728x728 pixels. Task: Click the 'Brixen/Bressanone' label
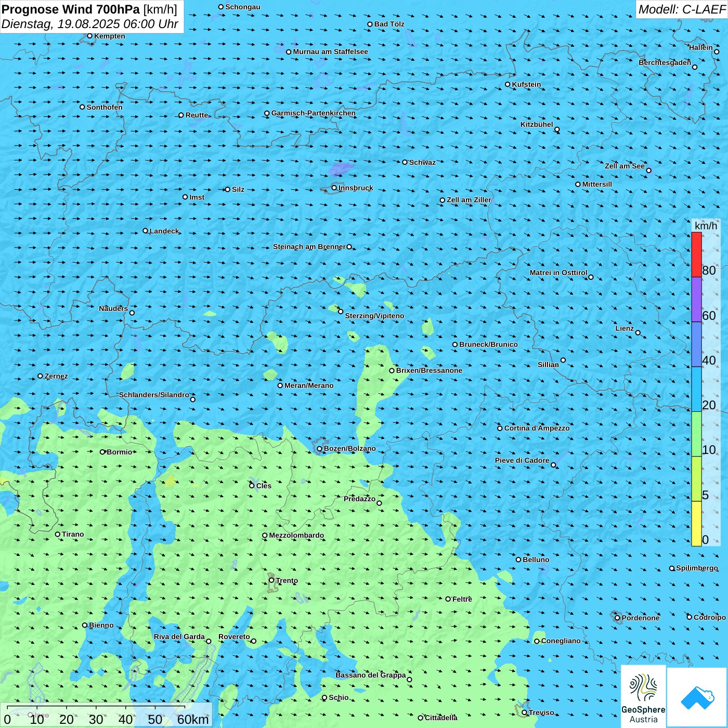[x=429, y=370]
